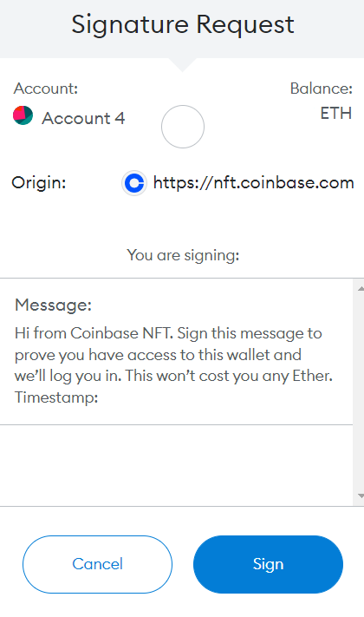Click the 'Account:' label

(46, 89)
